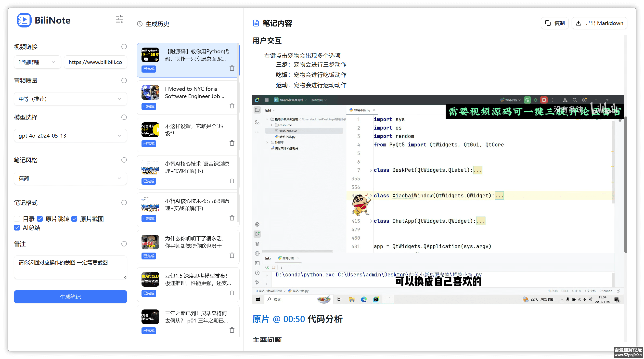Open the settings sliders icon beside BiliNote
This screenshot has width=644, height=359.
[119, 19]
